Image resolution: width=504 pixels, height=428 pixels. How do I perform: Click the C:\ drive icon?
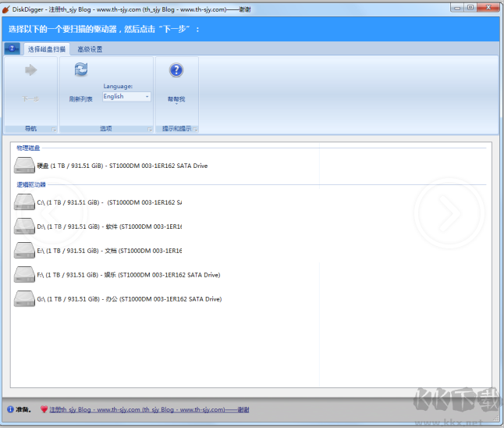point(24,202)
